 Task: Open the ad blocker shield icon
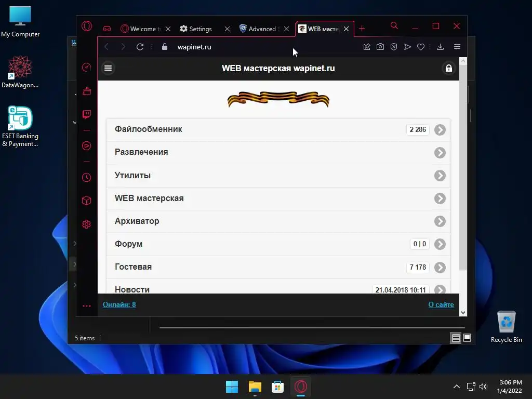tap(394, 47)
